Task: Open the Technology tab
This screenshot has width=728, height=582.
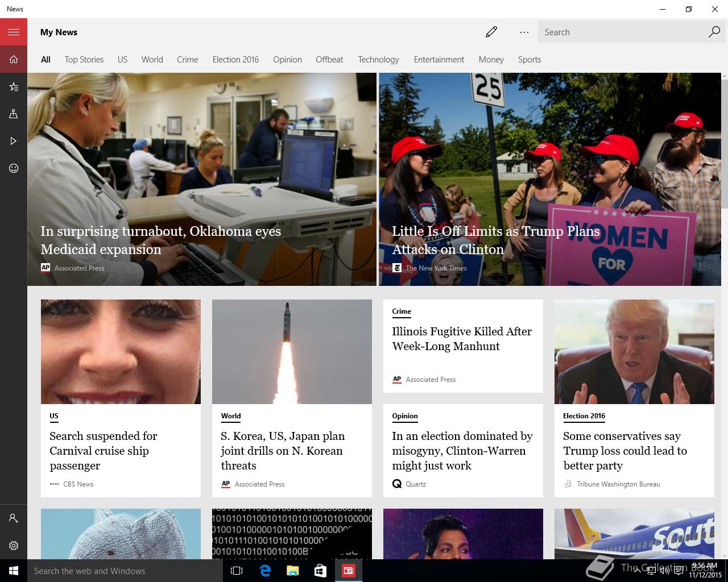Action: pyautogui.click(x=378, y=59)
